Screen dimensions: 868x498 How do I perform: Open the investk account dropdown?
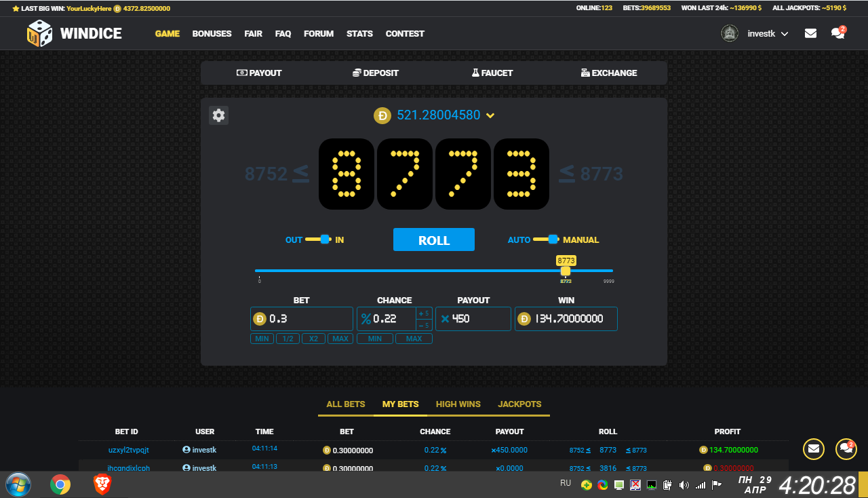pos(768,33)
